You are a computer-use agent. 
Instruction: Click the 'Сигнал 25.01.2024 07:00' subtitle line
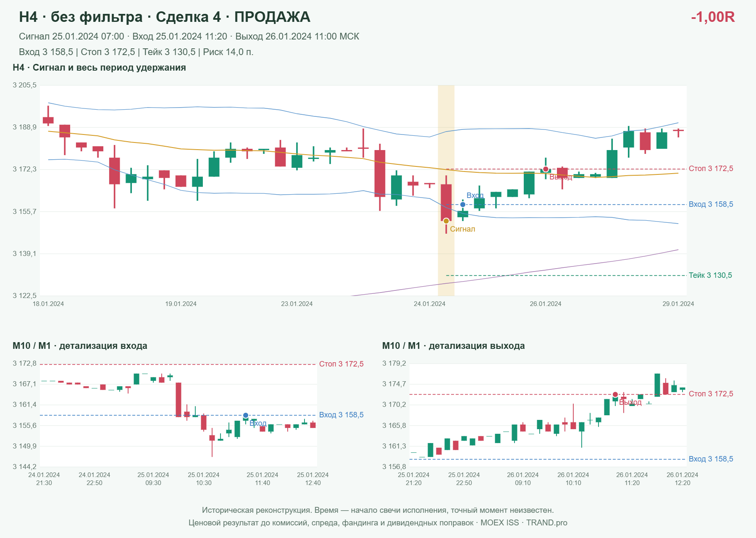(x=189, y=37)
